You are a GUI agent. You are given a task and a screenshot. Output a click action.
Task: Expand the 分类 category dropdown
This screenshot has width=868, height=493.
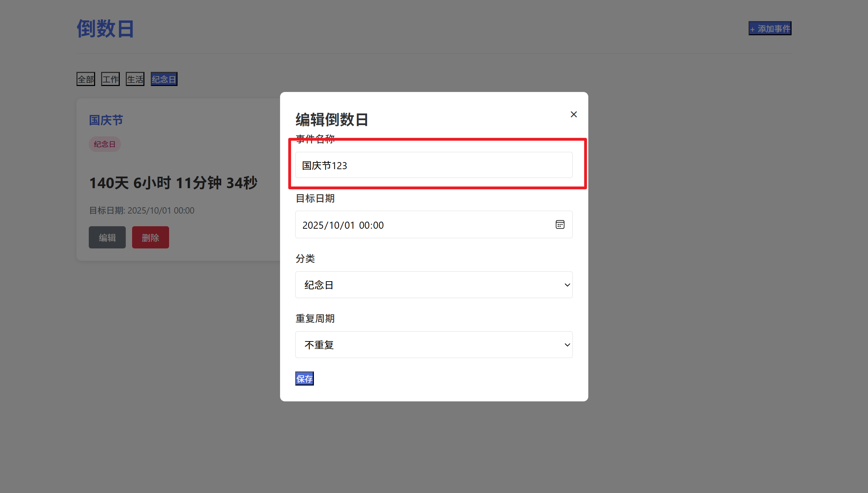[433, 285]
